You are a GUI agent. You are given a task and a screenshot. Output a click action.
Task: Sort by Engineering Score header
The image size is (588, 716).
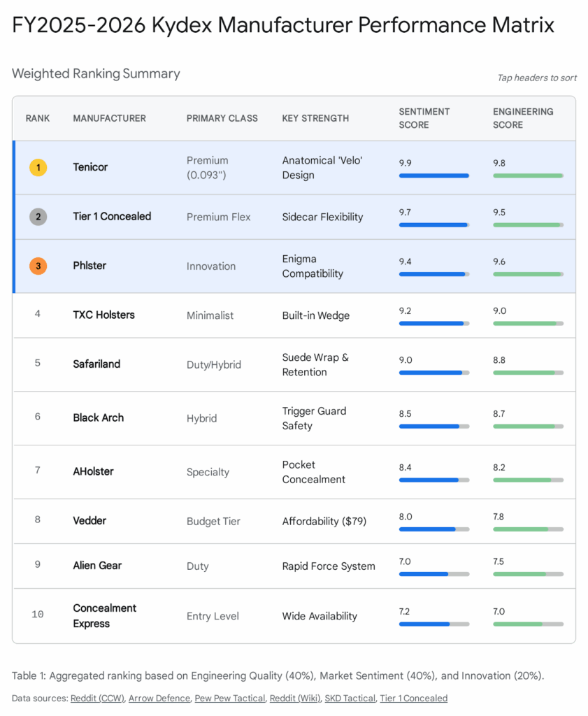click(x=523, y=118)
